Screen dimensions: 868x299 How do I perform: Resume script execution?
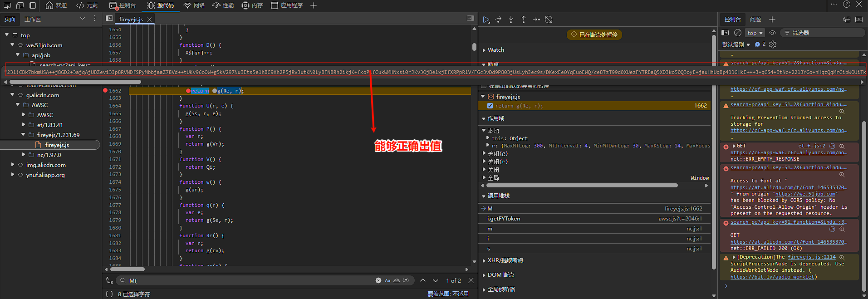click(486, 20)
